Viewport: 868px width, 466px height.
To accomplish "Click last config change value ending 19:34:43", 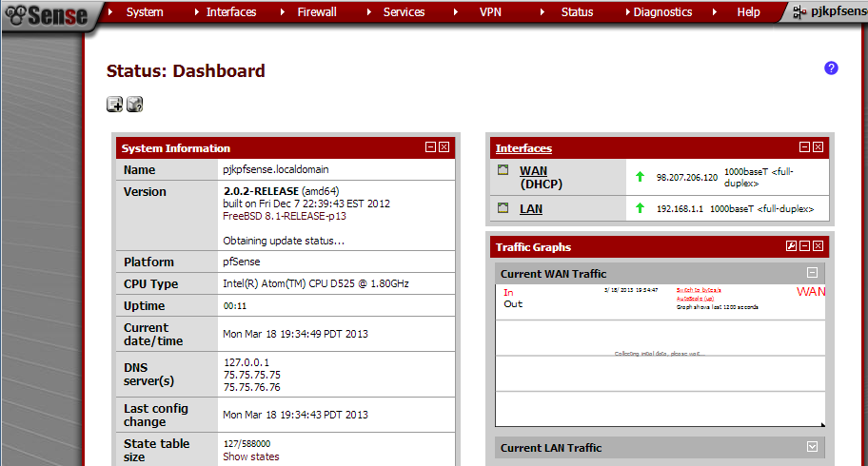I will click(x=295, y=415).
